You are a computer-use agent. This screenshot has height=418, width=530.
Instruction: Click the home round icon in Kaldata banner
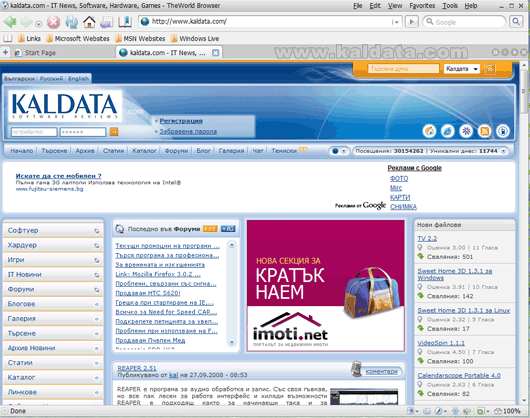pos(429,131)
